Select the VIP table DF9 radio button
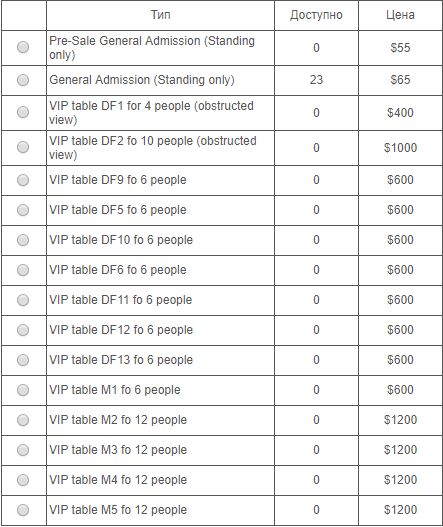This screenshot has height=527, width=443. pyautogui.click(x=23, y=180)
